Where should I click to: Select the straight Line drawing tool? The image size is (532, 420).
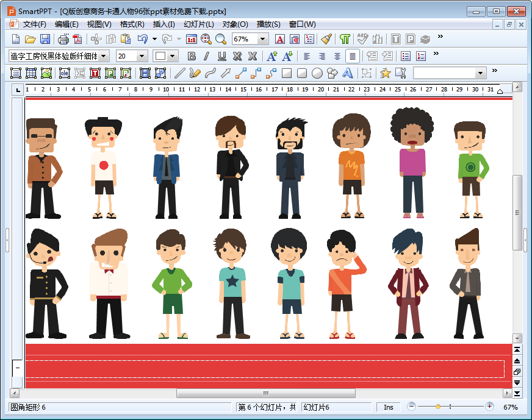pos(179,73)
